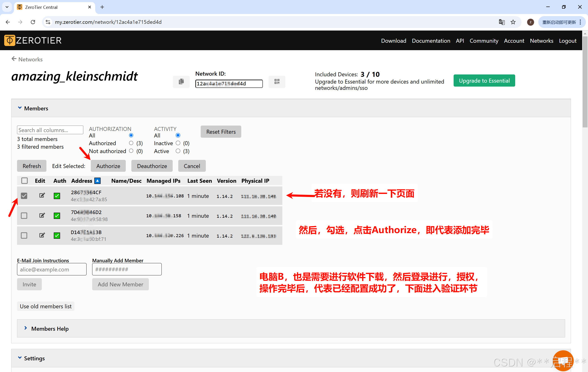Open a new browser tab
The height and width of the screenshot is (372, 588).
(x=102, y=7)
